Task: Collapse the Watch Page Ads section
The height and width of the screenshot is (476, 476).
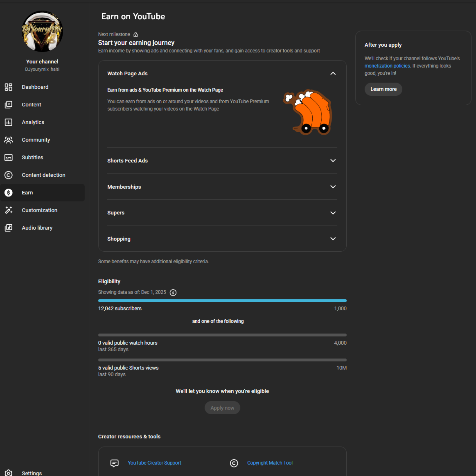Action: point(333,73)
